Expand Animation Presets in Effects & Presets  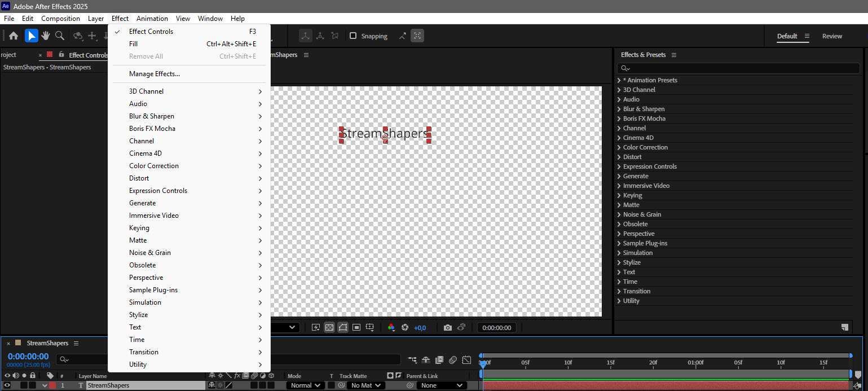click(619, 80)
